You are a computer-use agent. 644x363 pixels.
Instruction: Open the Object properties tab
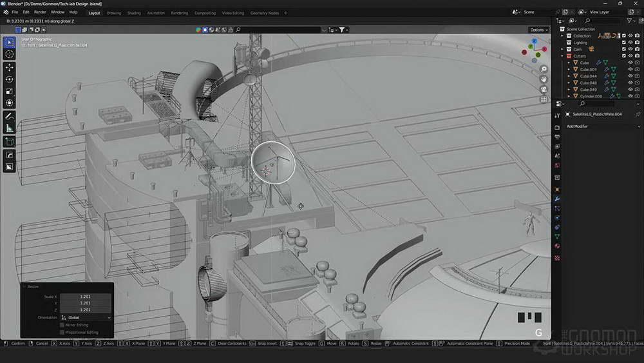click(x=557, y=190)
